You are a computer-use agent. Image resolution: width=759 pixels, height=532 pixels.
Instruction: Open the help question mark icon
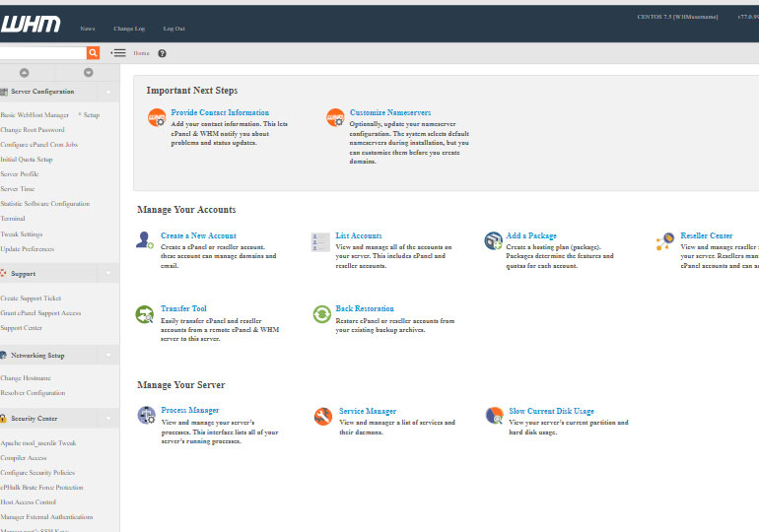(163, 53)
